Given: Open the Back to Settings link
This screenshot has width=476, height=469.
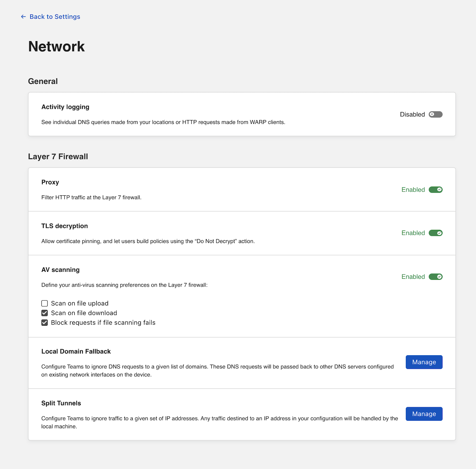Looking at the screenshot, I should tap(54, 16).
